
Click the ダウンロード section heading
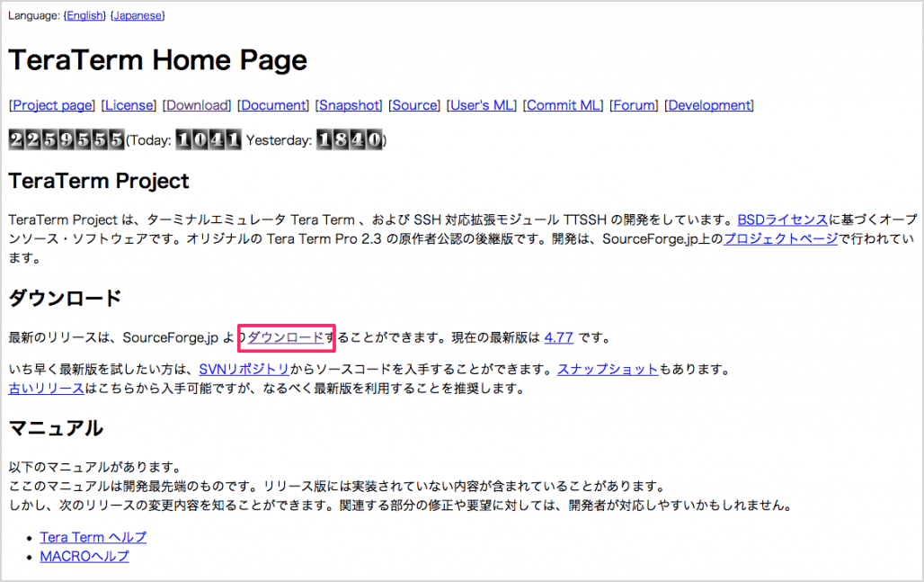point(65,299)
